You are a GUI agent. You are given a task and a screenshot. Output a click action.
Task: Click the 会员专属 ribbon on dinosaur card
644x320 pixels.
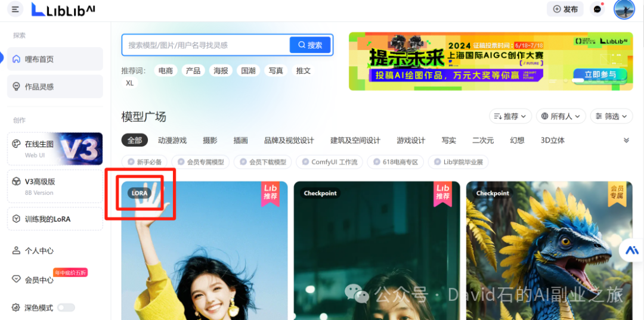pos(617,193)
